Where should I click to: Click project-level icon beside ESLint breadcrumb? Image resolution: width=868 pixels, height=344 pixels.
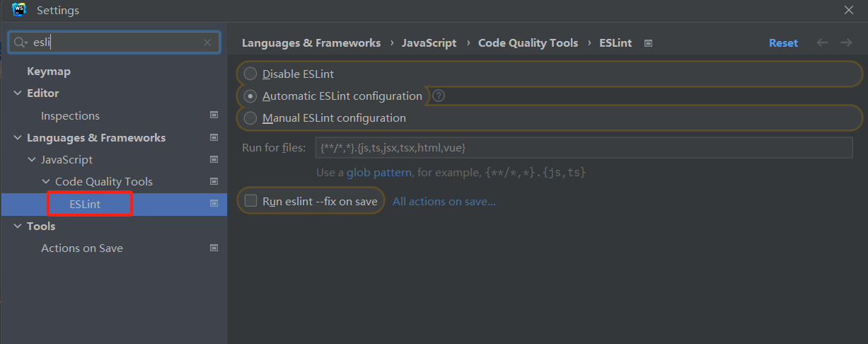pyautogui.click(x=648, y=43)
